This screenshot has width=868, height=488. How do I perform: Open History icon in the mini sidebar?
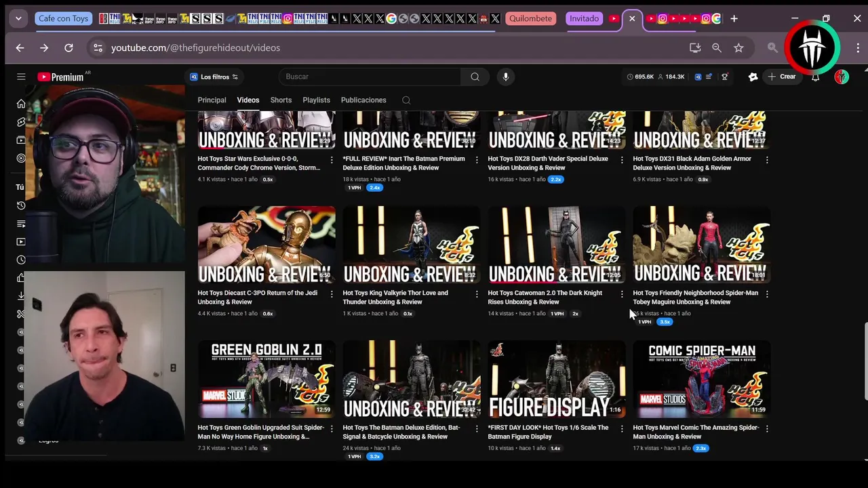click(21, 205)
